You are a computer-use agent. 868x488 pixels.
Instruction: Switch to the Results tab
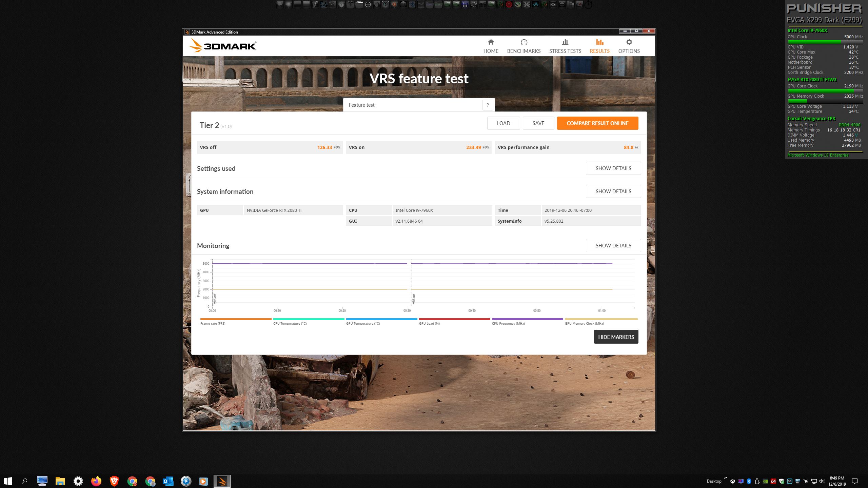(599, 46)
